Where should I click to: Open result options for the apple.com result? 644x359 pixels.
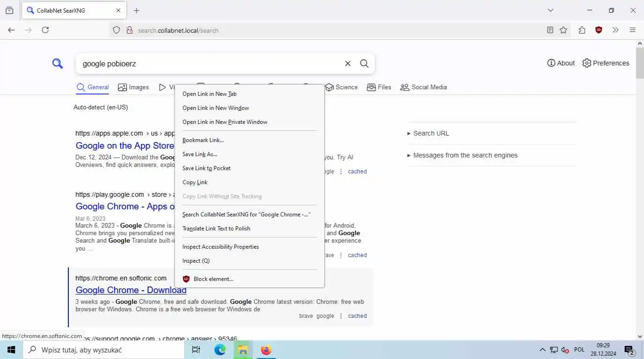point(341,172)
